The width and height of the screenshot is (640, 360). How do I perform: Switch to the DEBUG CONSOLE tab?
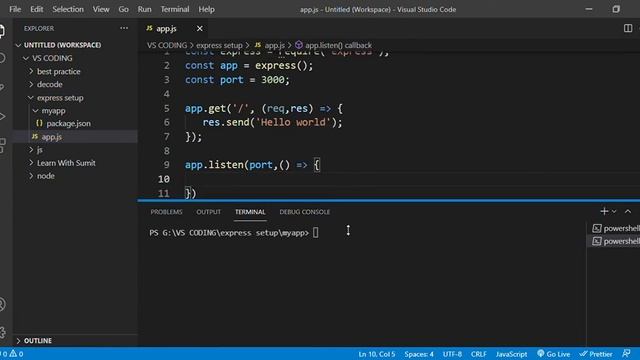(x=305, y=212)
